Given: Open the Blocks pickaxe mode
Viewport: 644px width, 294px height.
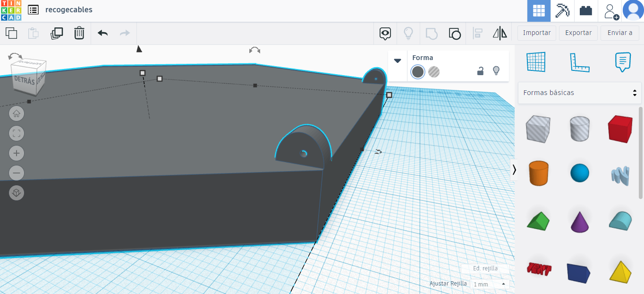Looking at the screenshot, I should tap(562, 10).
